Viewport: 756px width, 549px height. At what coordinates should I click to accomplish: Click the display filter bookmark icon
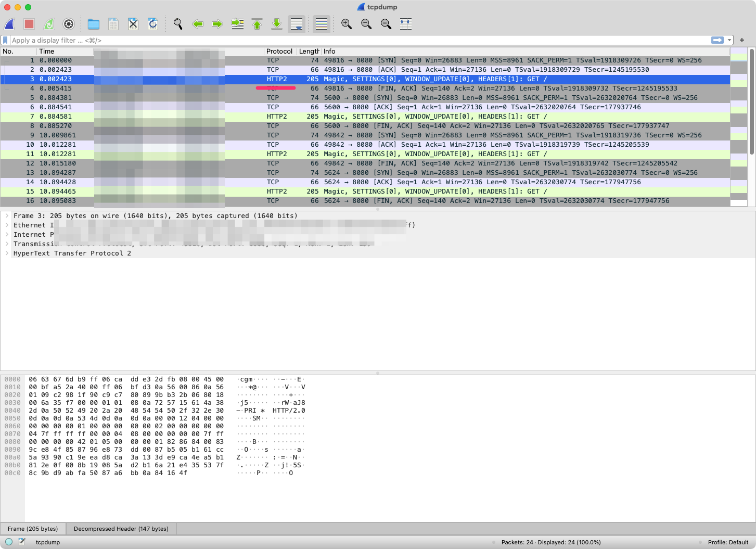pos(5,40)
